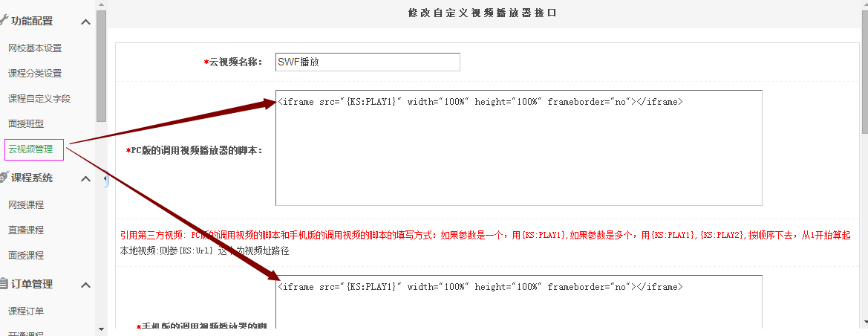Click the list icon beside 订单管理
Image resolution: width=868 pixels, height=336 pixels.
[5, 284]
